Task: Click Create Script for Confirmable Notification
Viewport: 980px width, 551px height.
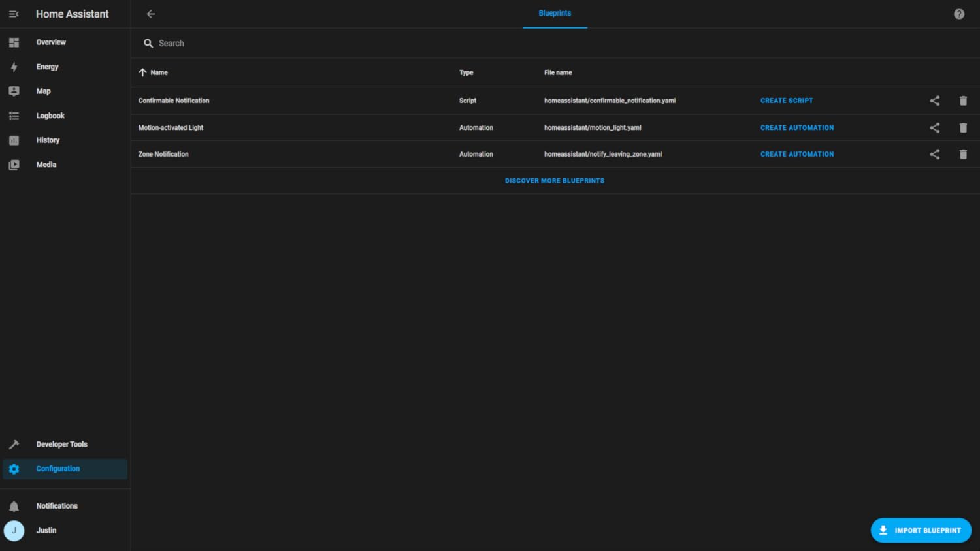Action: click(787, 101)
